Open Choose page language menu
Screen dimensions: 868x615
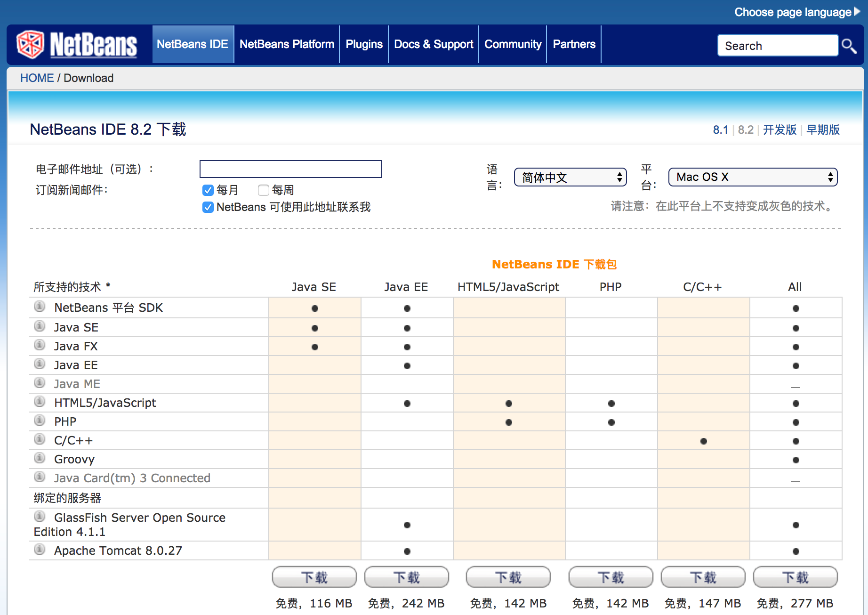793,12
